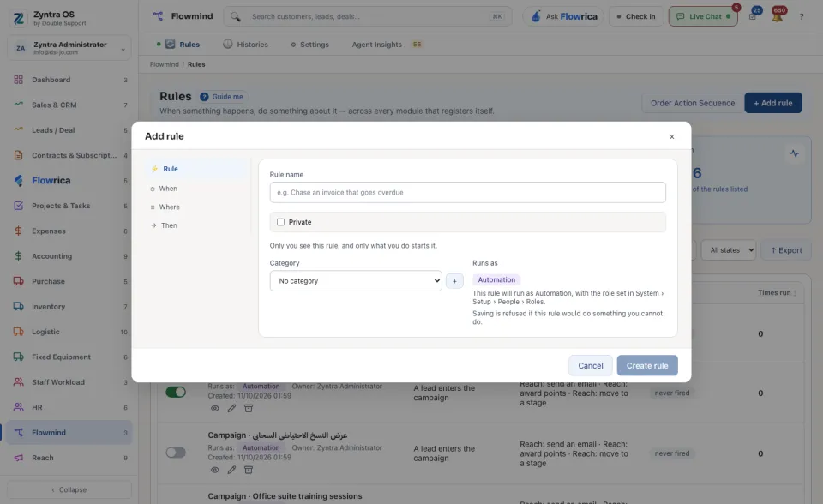Select Flowmind in the sidebar
This screenshot has width=823, height=504.
pyautogui.click(x=69, y=433)
